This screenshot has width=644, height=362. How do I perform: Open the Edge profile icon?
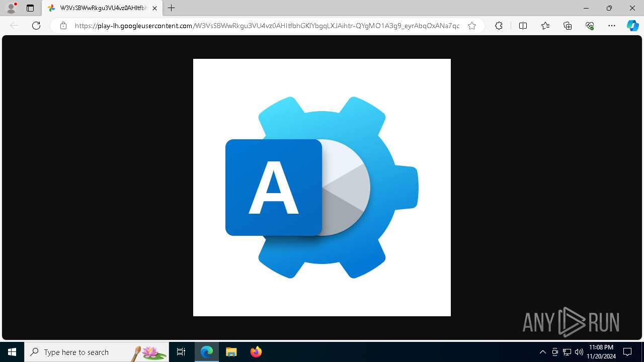click(x=11, y=8)
